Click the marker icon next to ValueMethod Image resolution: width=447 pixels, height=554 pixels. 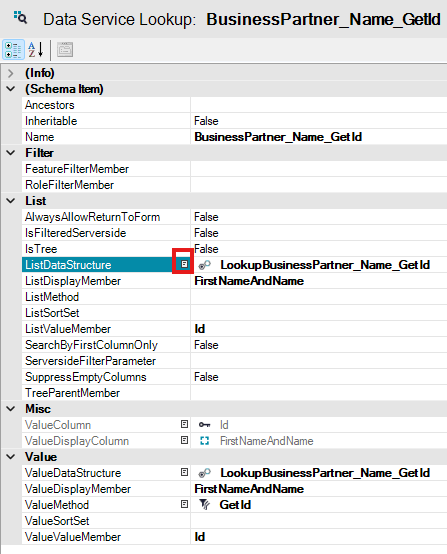click(184, 504)
